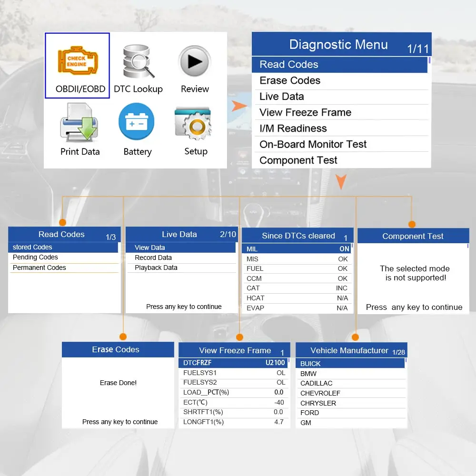This screenshot has width=476, height=476.
Task: Select the HCAT N/A row
Action: coord(297,298)
